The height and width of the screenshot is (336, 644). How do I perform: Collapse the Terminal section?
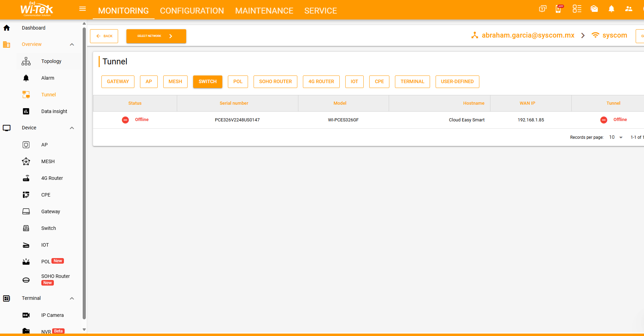pyautogui.click(x=72, y=298)
